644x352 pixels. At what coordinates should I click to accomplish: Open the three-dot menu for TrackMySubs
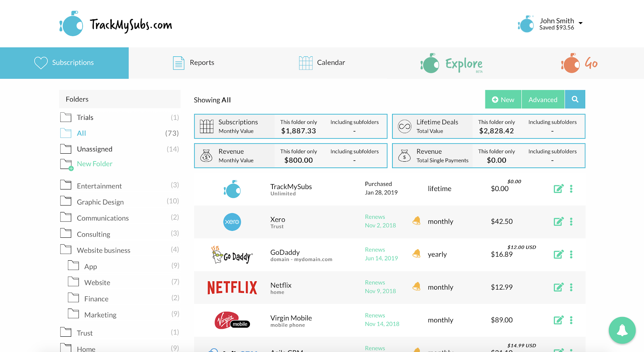coord(571,189)
